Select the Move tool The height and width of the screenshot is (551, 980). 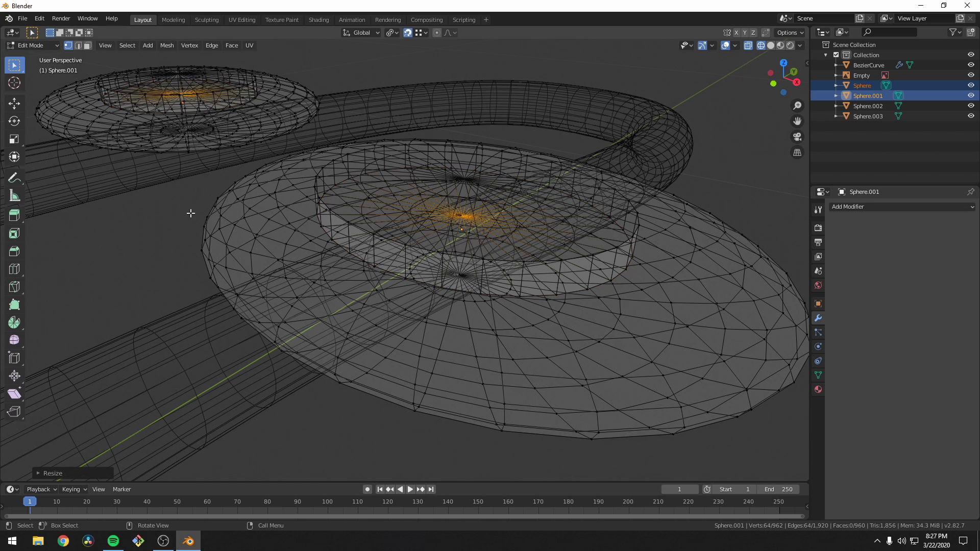[x=14, y=103]
